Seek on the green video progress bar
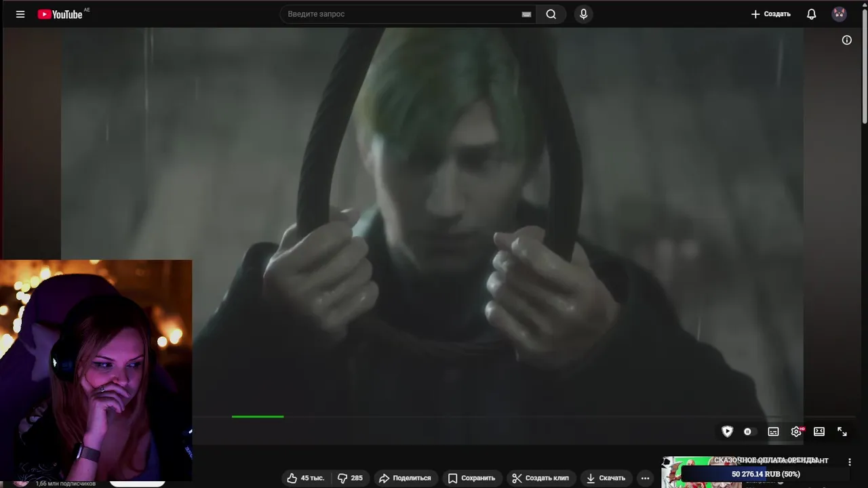This screenshot has width=868, height=488. coord(258,416)
